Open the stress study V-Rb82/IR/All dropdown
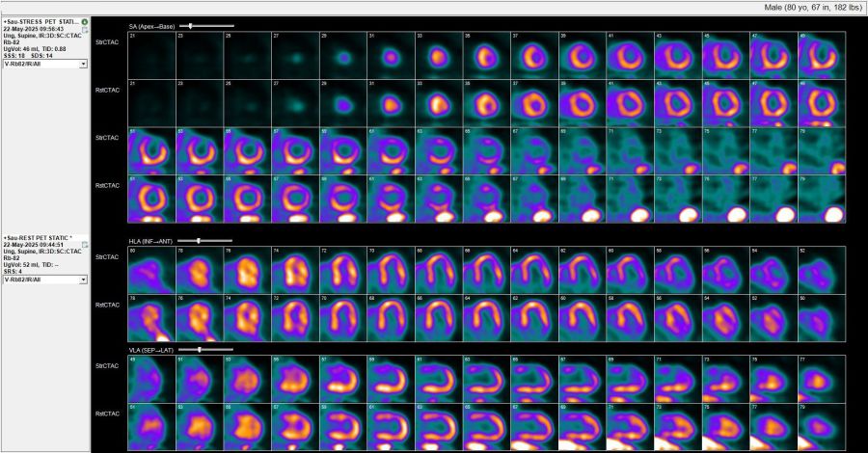Image resolution: width=868 pixels, height=453 pixels. point(84,64)
